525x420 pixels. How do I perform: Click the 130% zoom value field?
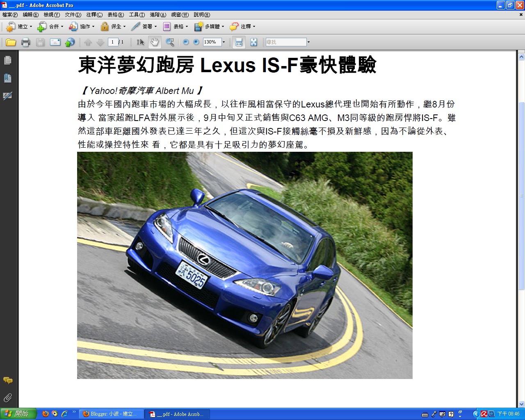pos(212,42)
